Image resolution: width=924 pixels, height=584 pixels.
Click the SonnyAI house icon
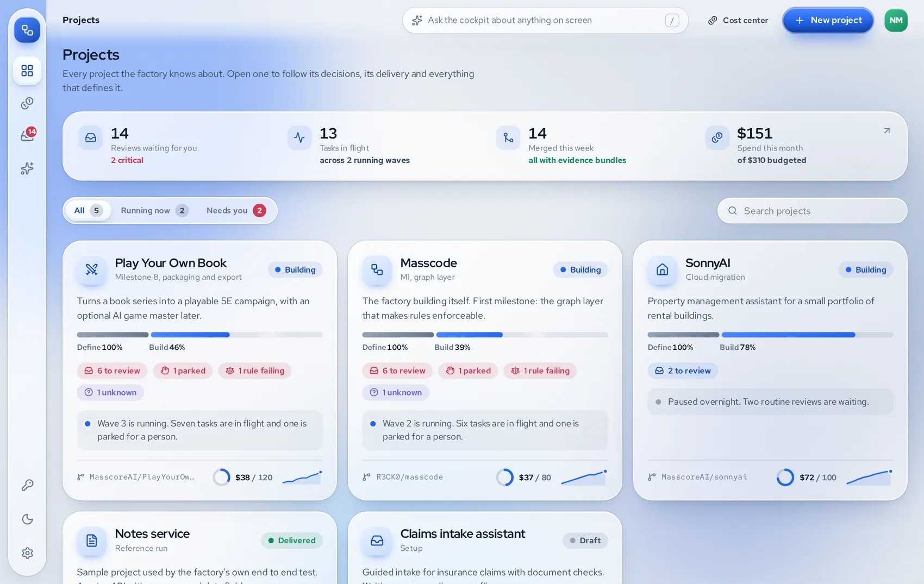[662, 269]
